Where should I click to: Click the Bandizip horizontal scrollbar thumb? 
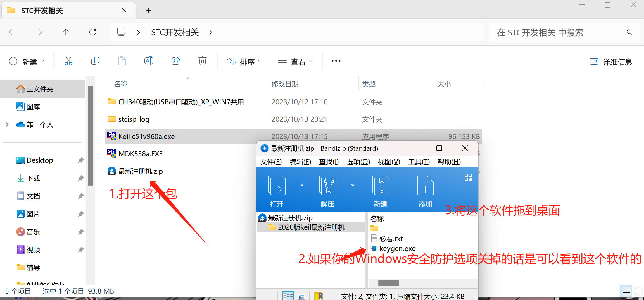click(388, 283)
